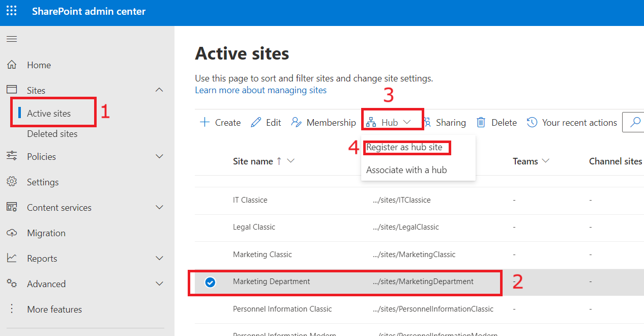Choose Register as hub site
Image resolution: width=644 pixels, height=336 pixels.
tap(404, 147)
